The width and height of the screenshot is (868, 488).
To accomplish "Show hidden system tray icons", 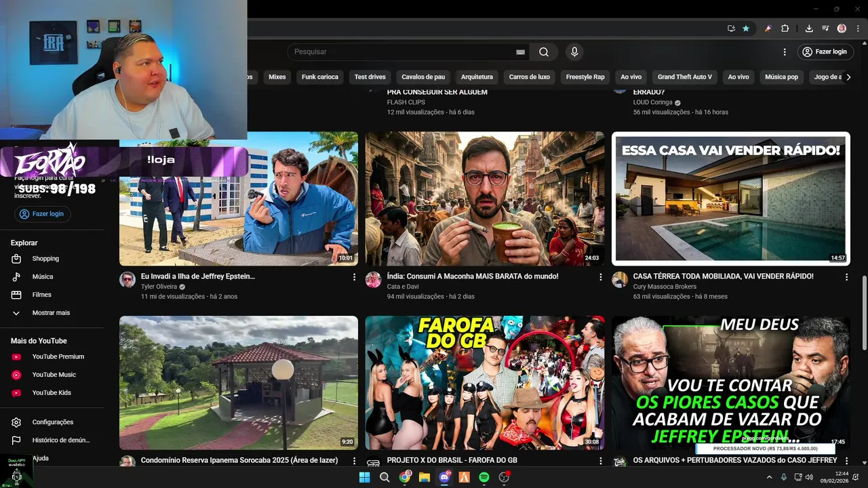I will [769, 477].
